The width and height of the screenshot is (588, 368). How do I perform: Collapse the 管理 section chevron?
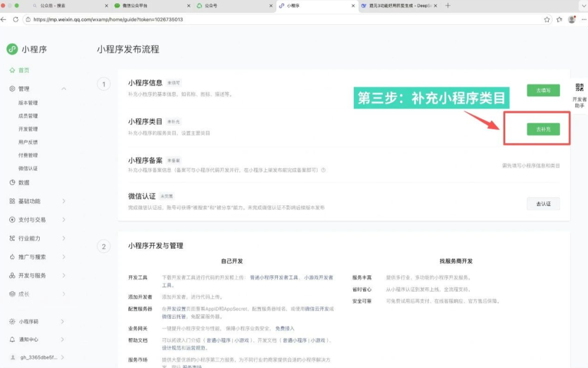(64, 89)
